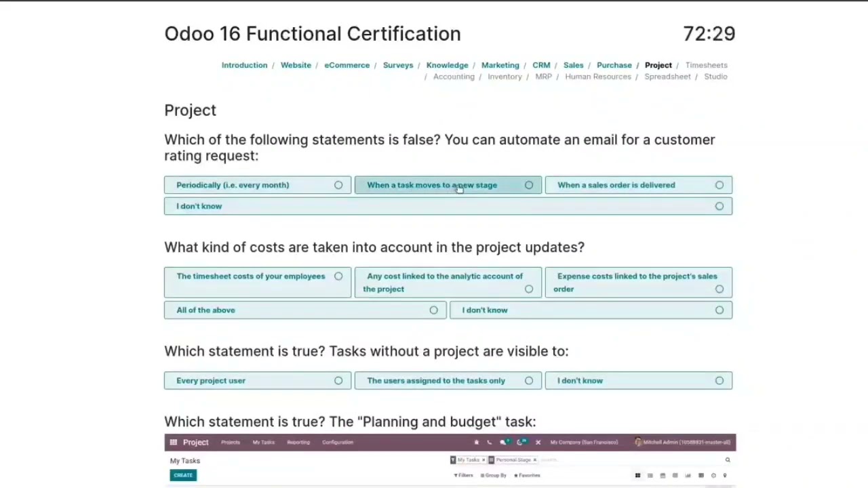Open My Company (San Francisco) switcher
868x488 pixels.
[584, 443]
